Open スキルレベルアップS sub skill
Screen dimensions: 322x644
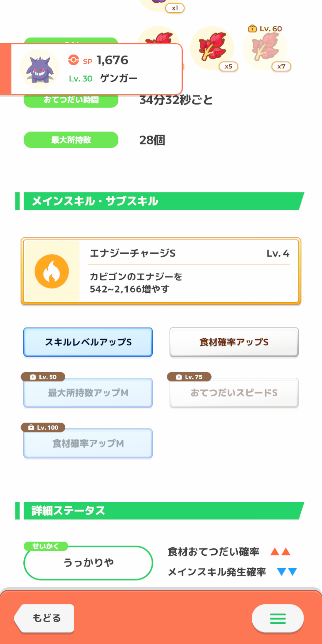(x=88, y=342)
